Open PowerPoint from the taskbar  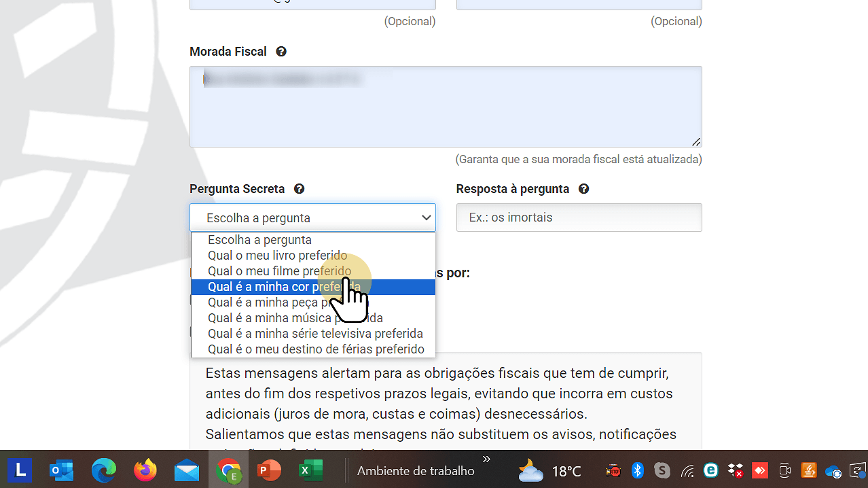click(x=269, y=470)
